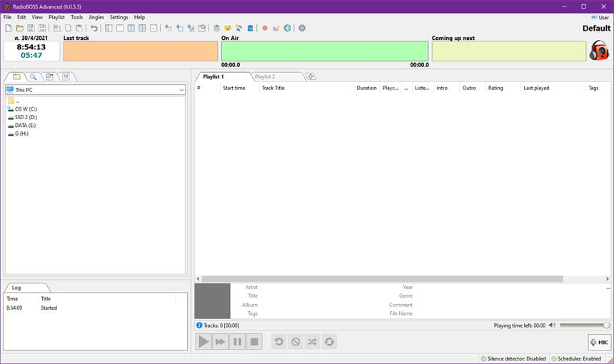Pause playback with the Pause button
This screenshot has height=364, width=614.
point(237,342)
